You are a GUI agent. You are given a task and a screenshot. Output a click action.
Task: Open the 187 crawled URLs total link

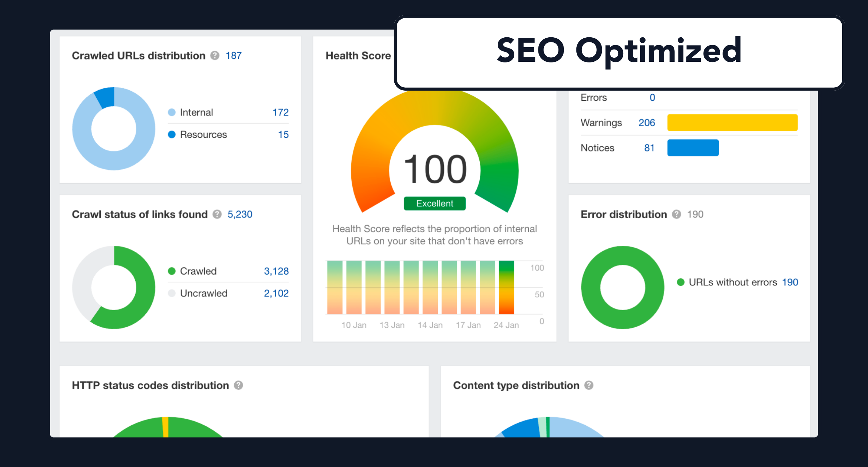pos(234,55)
